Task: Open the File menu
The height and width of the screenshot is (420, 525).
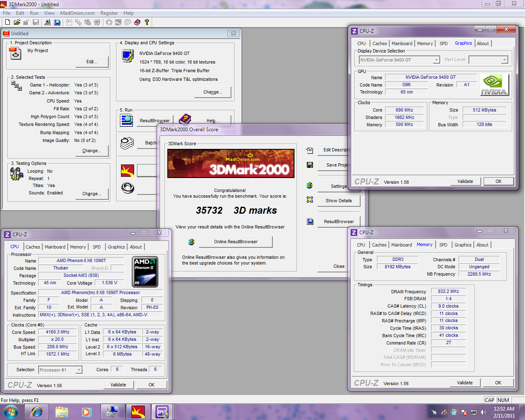Action: (7, 13)
